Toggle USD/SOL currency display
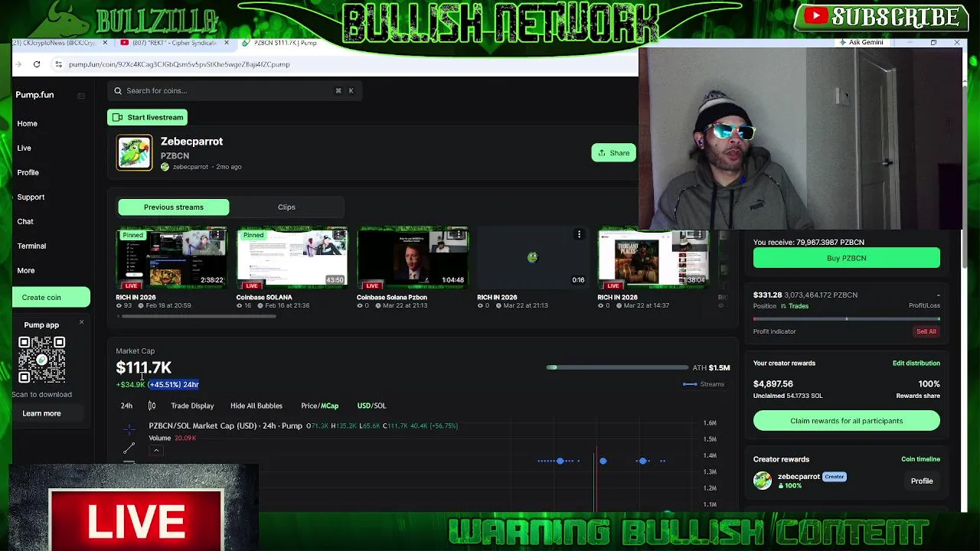 pyautogui.click(x=371, y=406)
